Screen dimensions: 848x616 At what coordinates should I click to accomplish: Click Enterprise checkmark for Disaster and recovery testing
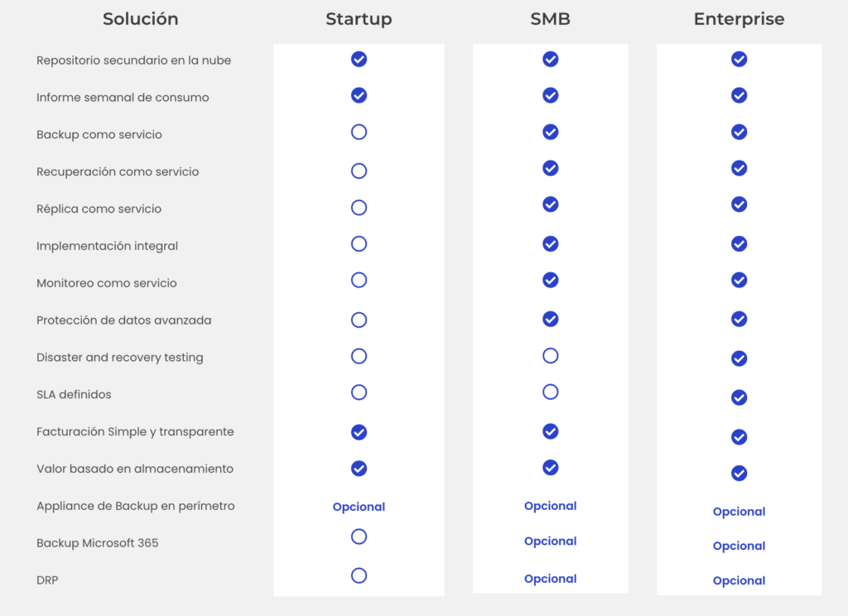tap(739, 359)
